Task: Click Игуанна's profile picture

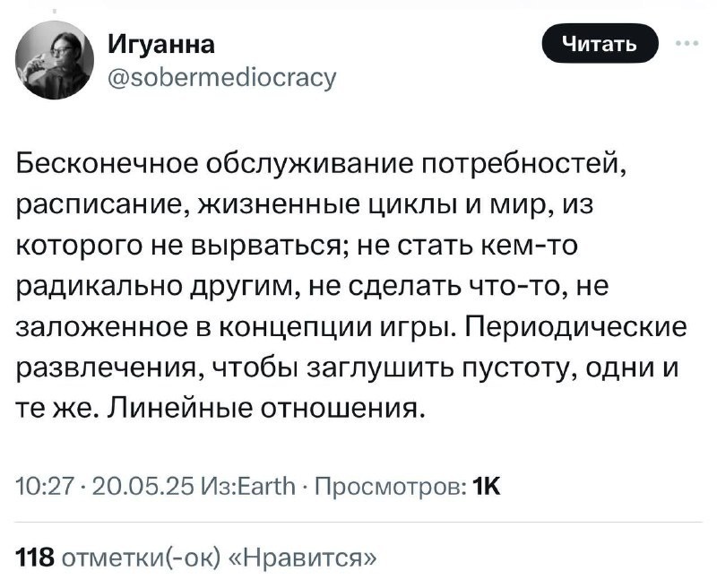Action: coord(54,56)
